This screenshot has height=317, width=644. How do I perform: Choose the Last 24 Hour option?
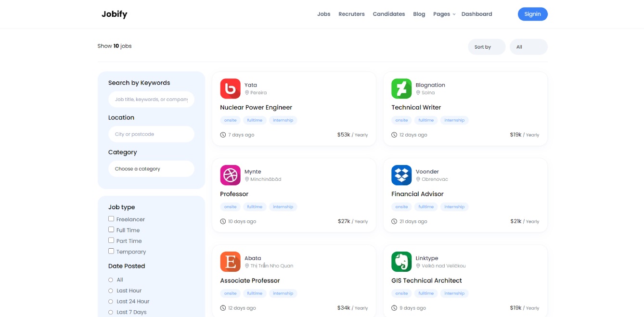coord(111,302)
